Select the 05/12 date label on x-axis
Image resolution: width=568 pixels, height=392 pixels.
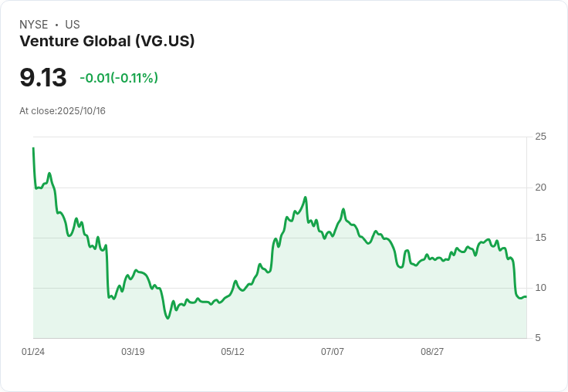pyautogui.click(x=232, y=352)
